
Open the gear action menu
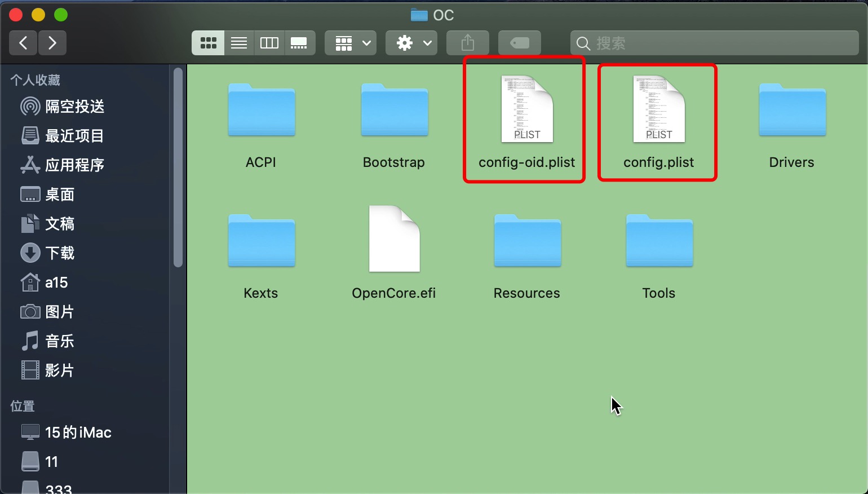click(x=411, y=43)
